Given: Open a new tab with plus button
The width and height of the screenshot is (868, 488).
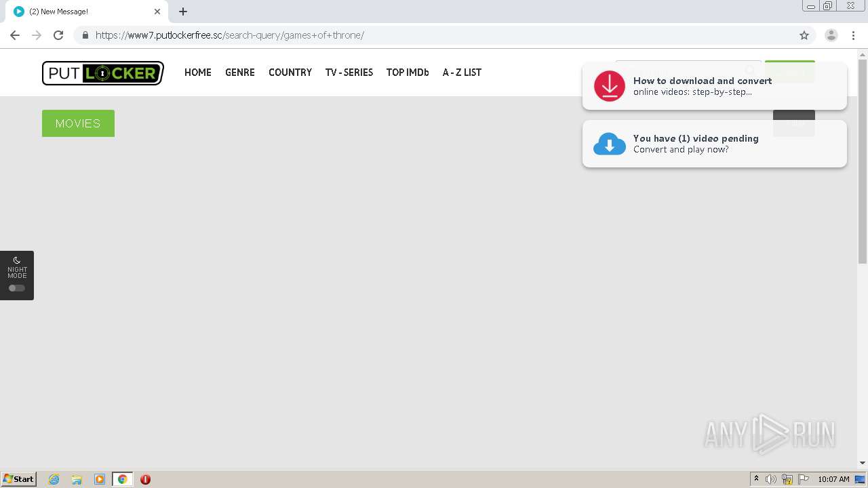Looking at the screenshot, I should 183,12.
